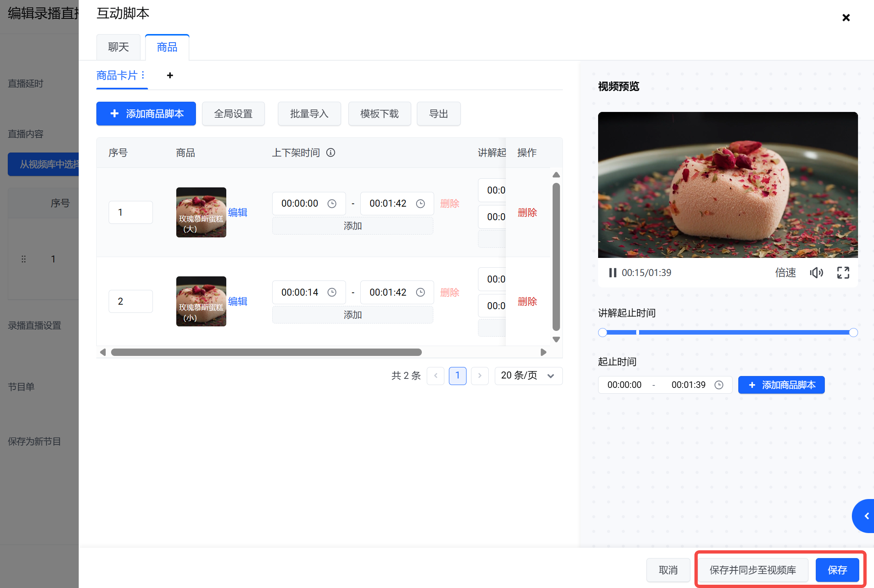
Task: Open the 倍速 playback speed menu
Action: pyautogui.click(x=785, y=273)
